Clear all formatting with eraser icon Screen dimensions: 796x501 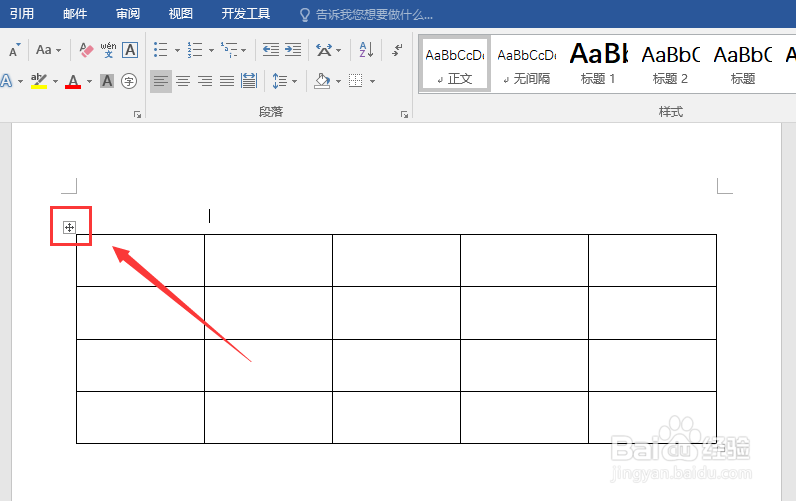86,50
